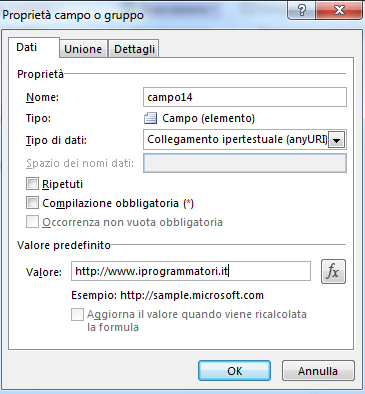Click the Spazio dei nomi dati field
Screen dimensions: 365x394
coord(245,163)
